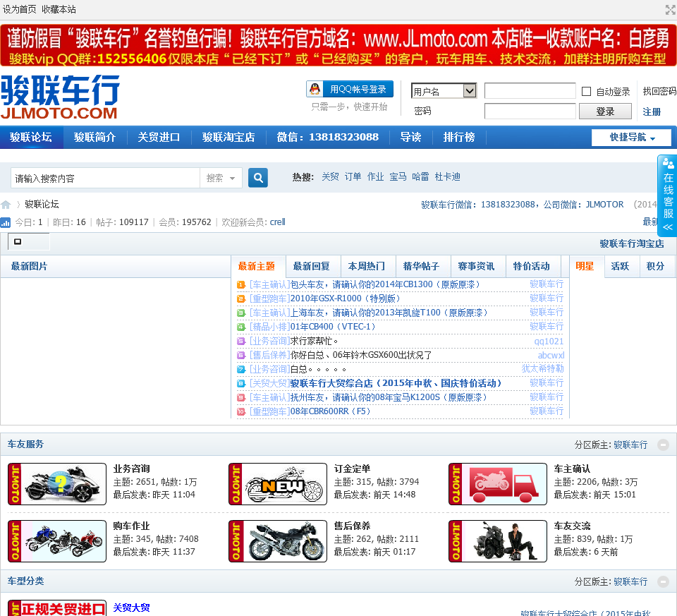
Task: Open 骏联论坛 in navigation bar
Action: (x=31, y=138)
